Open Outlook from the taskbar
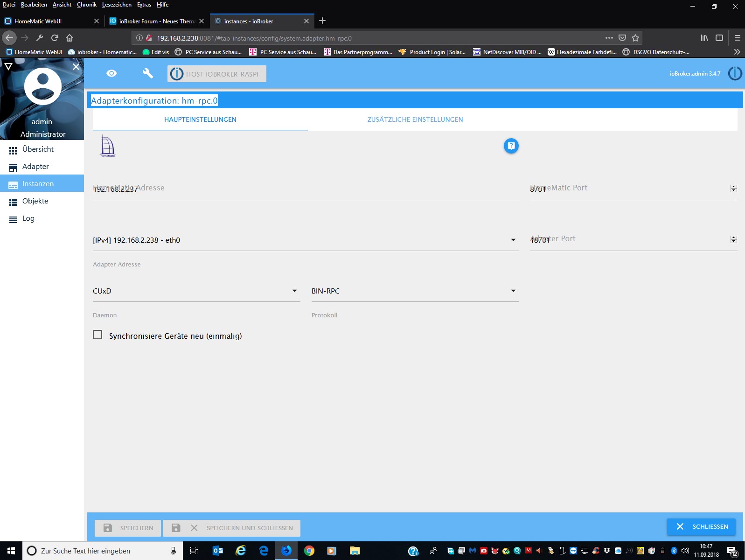745x560 pixels. tap(217, 551)
